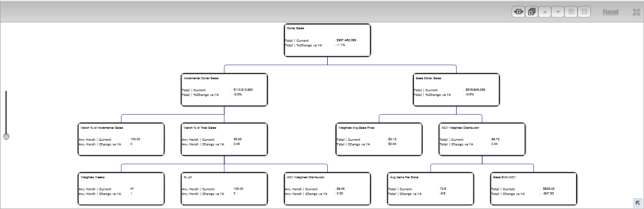Click the Reset link
This screenshot has height=209, width=644.
point(611,12)
